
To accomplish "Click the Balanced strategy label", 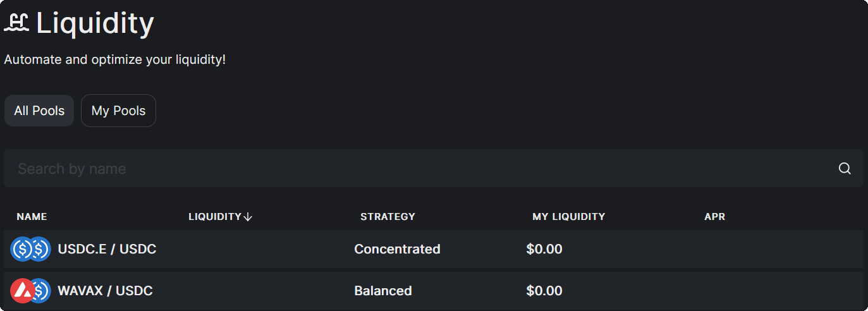I will [x=383, y=291].
